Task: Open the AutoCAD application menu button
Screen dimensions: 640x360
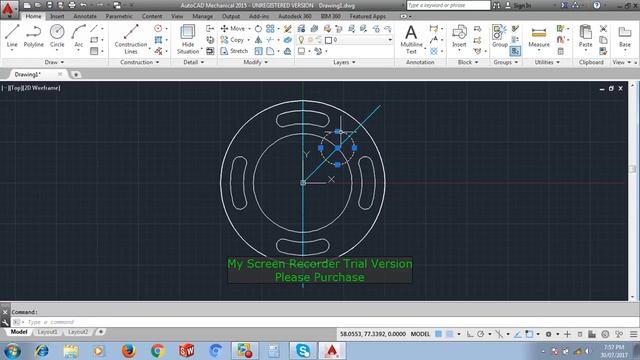Action: [x=9, y=9]
